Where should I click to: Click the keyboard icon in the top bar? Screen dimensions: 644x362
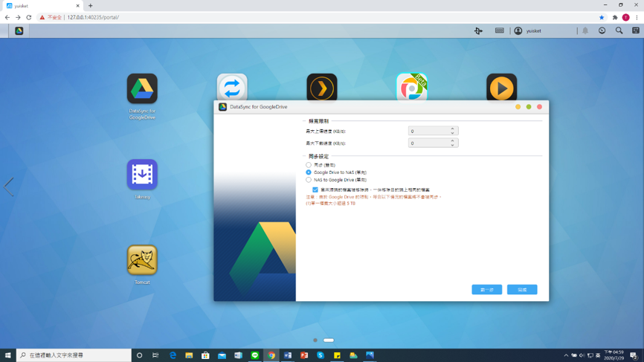500,30
